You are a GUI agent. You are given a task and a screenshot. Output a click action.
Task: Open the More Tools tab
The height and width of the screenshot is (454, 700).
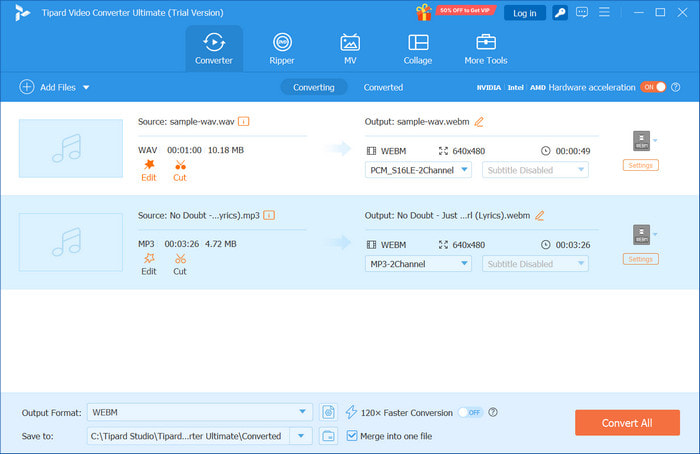point(486,49)
